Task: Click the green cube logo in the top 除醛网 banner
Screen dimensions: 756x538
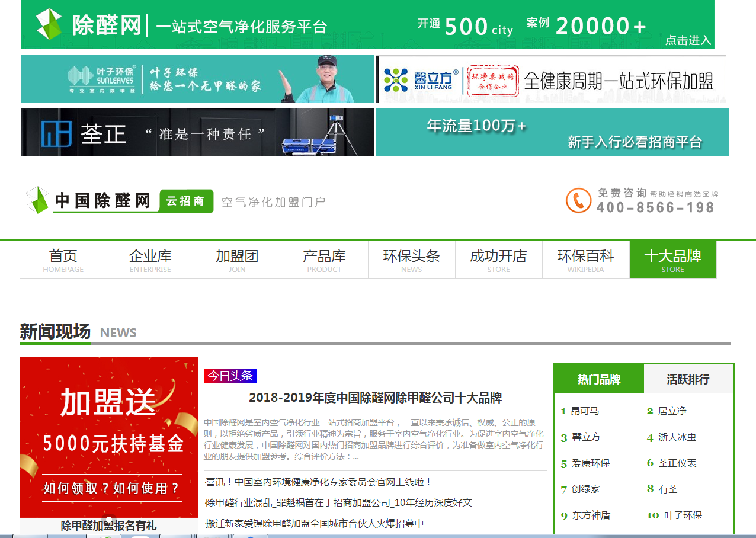Action: pyautogui.click(x=49, y=24)
